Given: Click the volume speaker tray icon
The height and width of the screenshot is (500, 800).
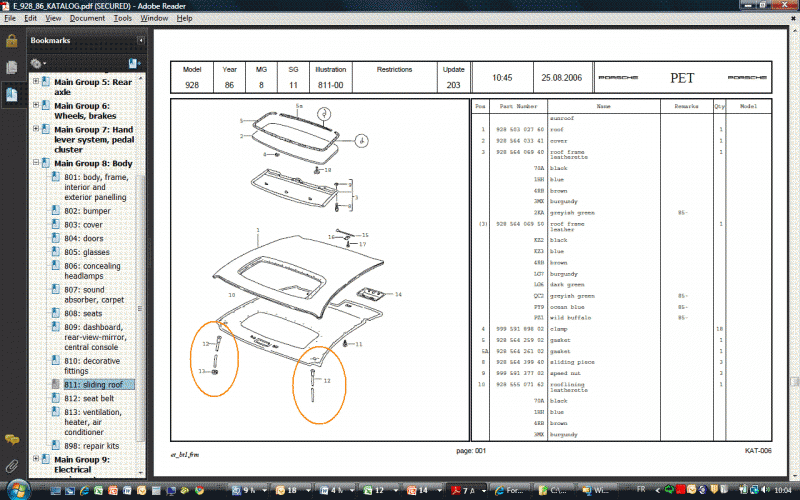Looking at the screenshot, I should click(x=765, y=490).
